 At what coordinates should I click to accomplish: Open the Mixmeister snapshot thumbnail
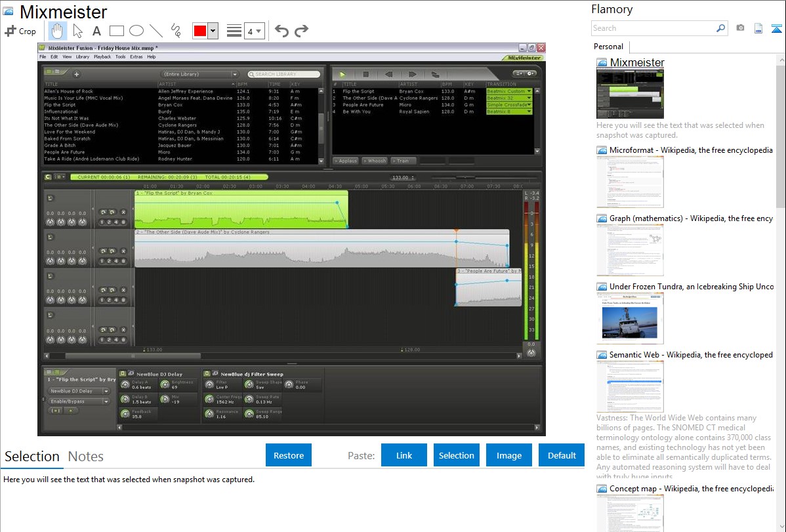(x=630, y=94)
